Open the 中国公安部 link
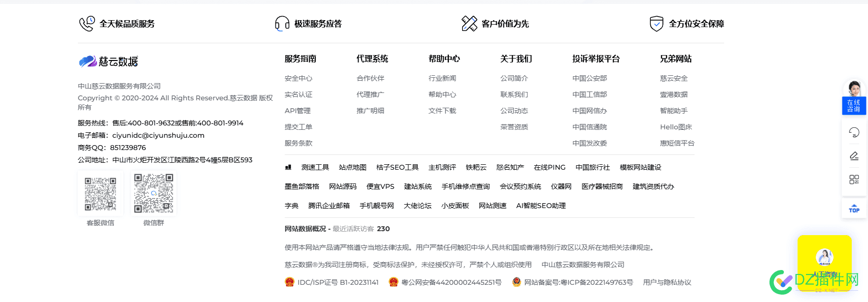Viewport: 868px width, 302px height. tap(590, 78)
